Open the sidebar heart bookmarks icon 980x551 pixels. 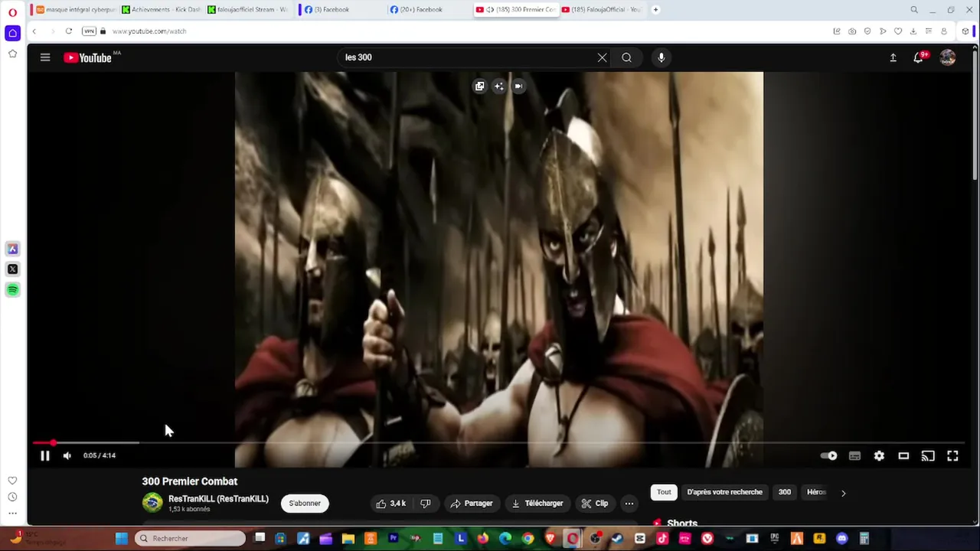[x=12, y=481]
